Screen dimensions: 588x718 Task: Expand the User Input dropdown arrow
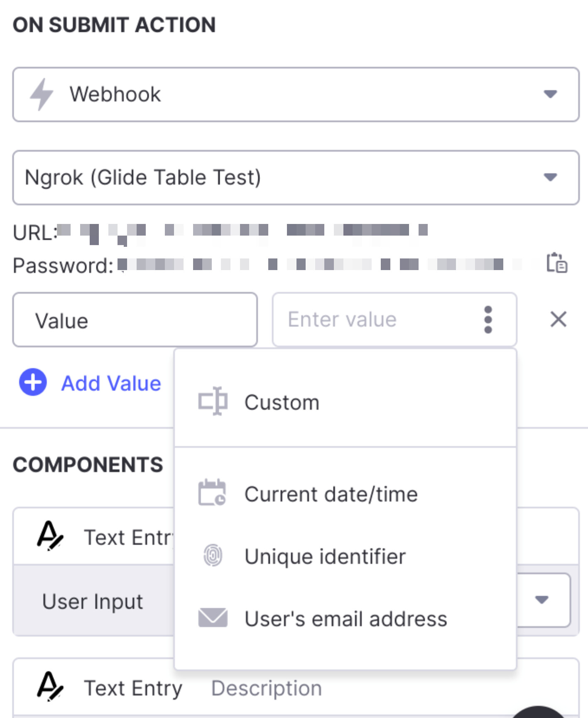(x=541, y=600)
